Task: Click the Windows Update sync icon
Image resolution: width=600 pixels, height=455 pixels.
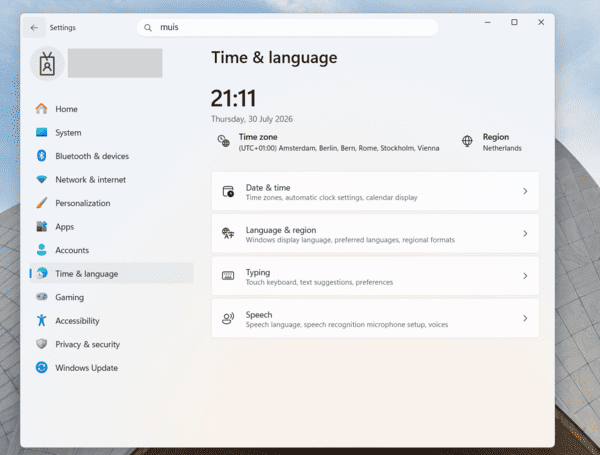Action: coord(41,367)
